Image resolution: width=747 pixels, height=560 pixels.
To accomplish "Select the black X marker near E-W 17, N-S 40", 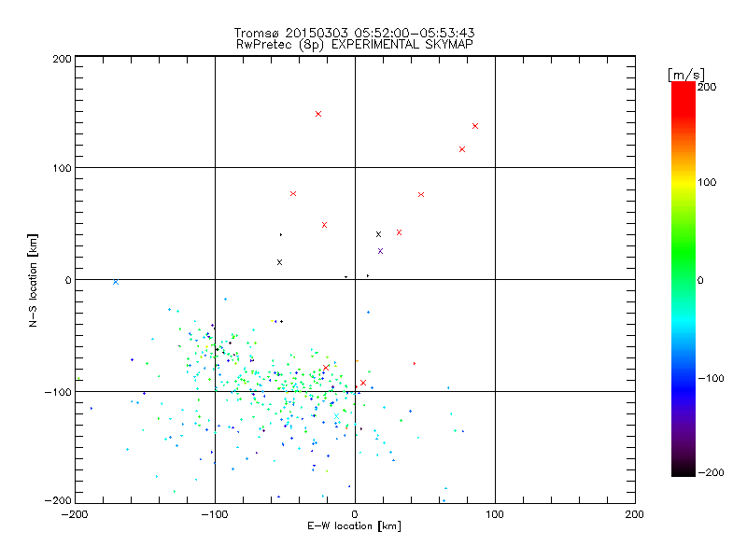I will pos(378,234).
